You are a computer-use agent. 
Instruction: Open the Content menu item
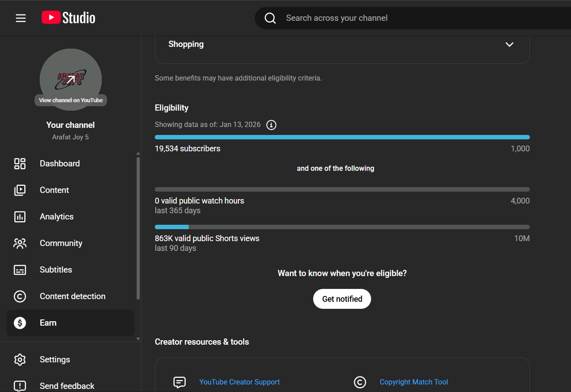pyautogui.click(x=54, y=190)
